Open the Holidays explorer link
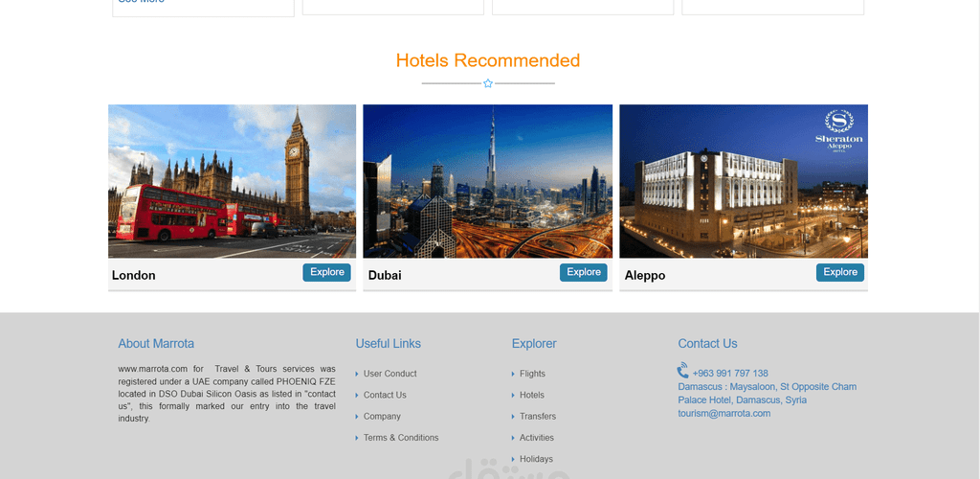 tap(536, 459)
